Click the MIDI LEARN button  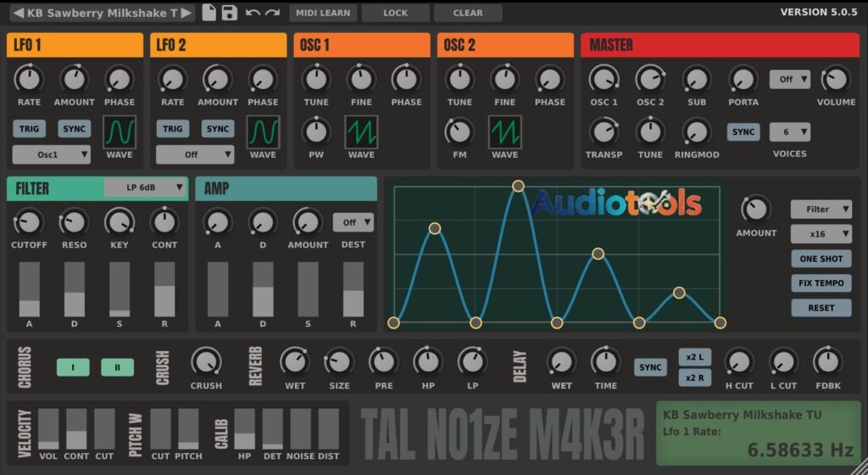323,13
